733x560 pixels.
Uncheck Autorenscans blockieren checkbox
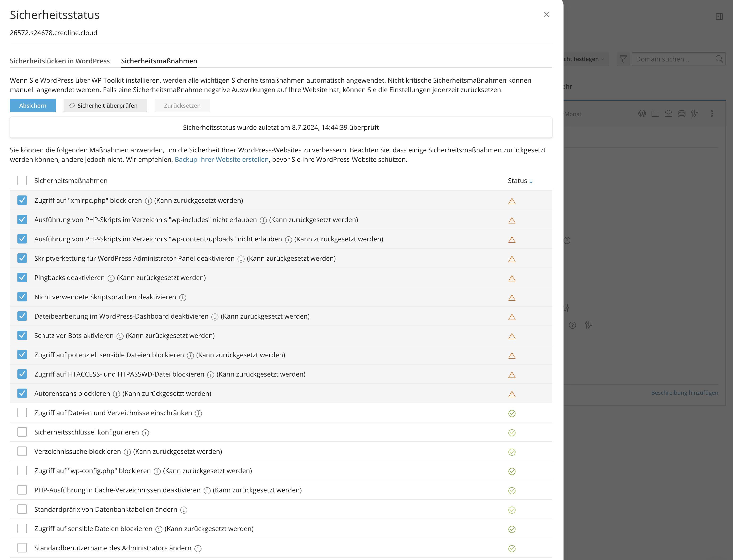point(22,393)
